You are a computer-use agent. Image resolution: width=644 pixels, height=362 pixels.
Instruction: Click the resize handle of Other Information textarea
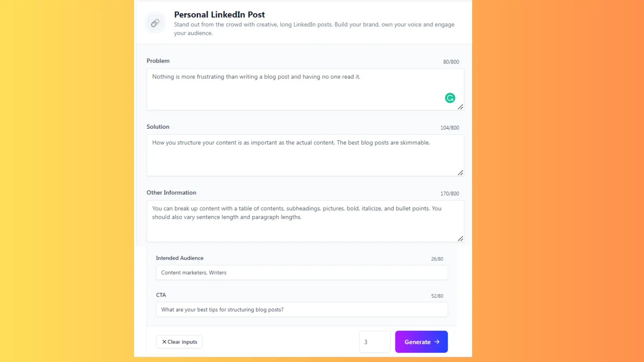pos(460,239)
